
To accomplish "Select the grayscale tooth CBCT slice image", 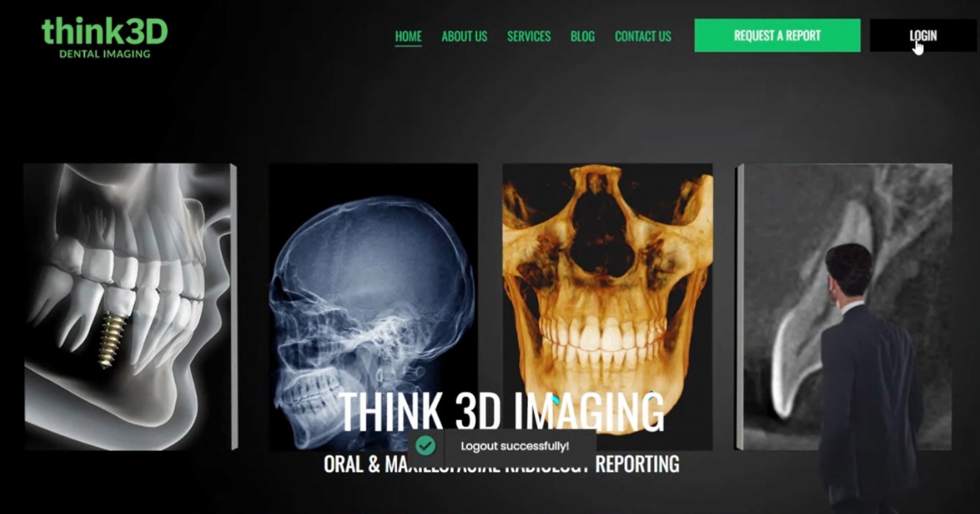I will (844, 306).
